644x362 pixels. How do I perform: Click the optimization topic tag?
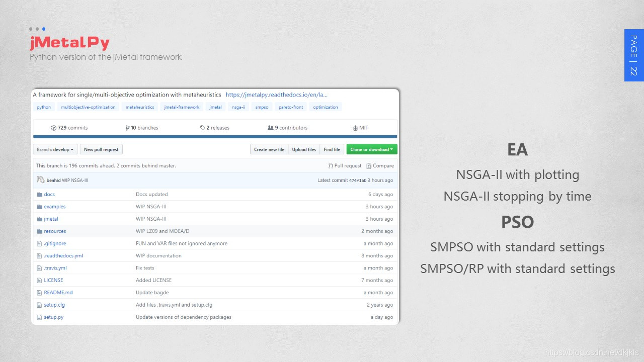pos(326,107)
